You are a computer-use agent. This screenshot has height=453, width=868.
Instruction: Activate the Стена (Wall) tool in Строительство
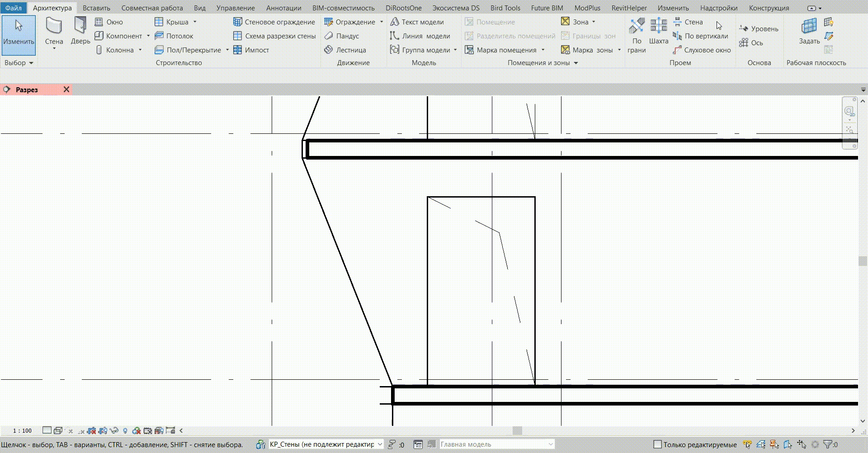coord(54,33)
